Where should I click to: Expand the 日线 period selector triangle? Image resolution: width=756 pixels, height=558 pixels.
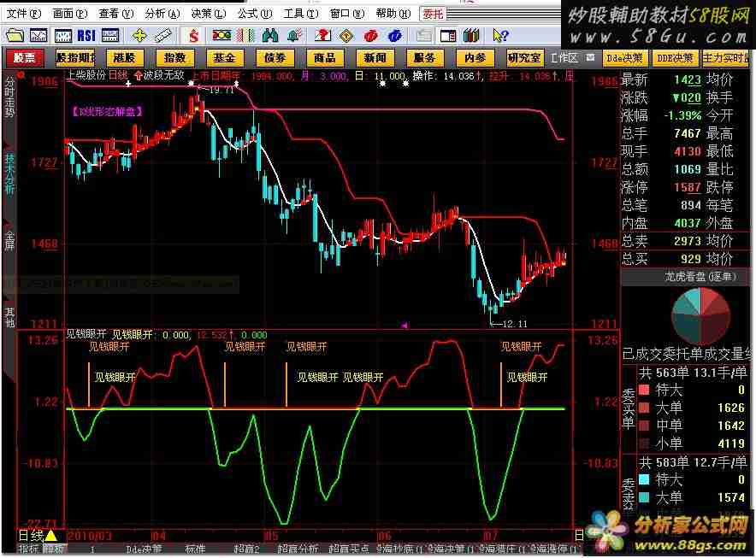[50, 536]
